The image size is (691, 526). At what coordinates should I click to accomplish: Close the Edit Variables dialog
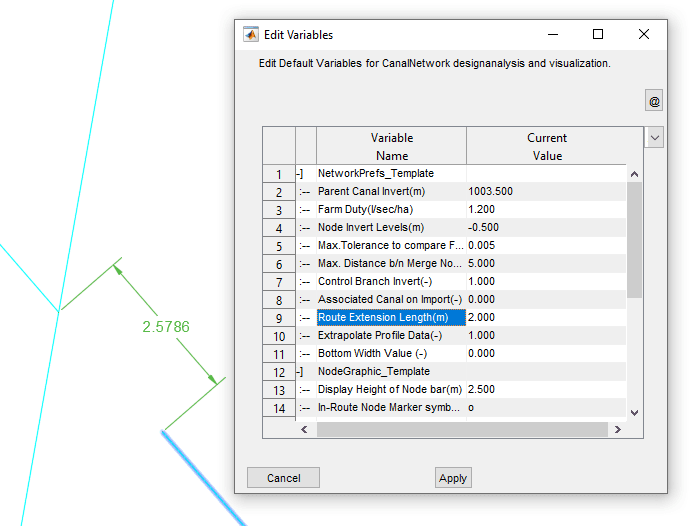[643, 34]
